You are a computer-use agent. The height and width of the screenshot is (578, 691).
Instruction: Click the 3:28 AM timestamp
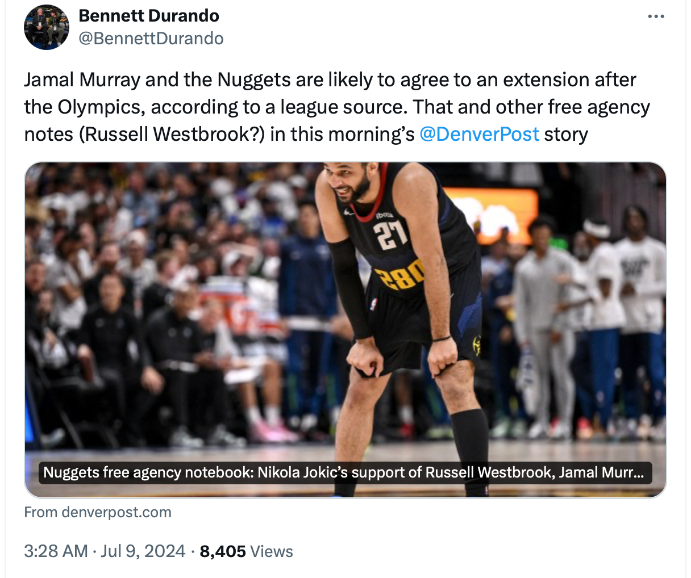point(57,550)
